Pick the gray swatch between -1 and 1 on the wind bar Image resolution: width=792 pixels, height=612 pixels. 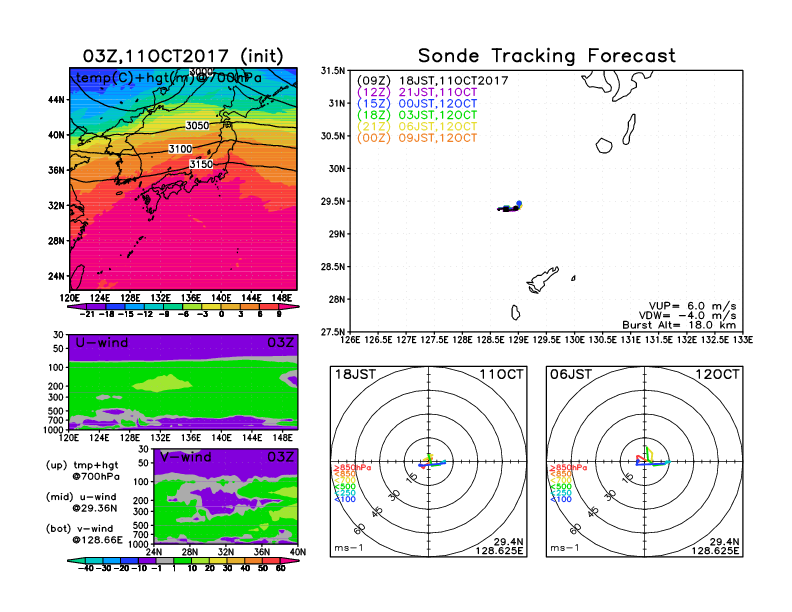pyautogui.click(x=164, y=561)
